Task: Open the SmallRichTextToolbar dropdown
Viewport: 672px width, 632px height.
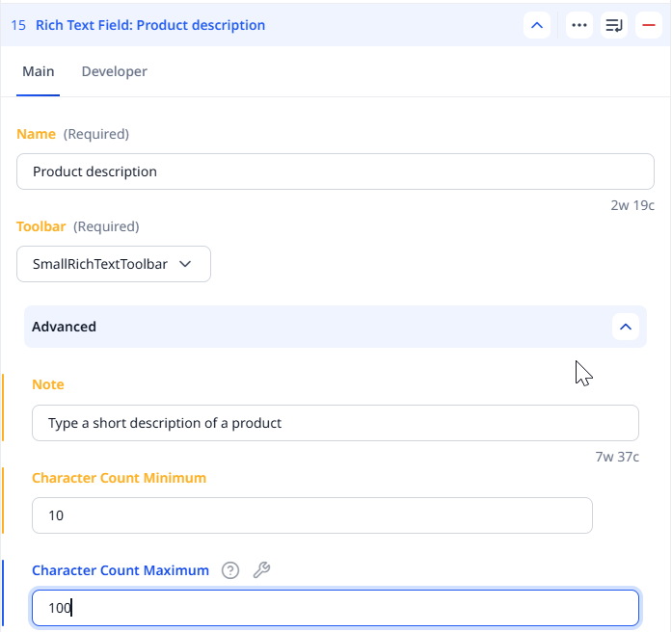Action: [x=114, y=264]
